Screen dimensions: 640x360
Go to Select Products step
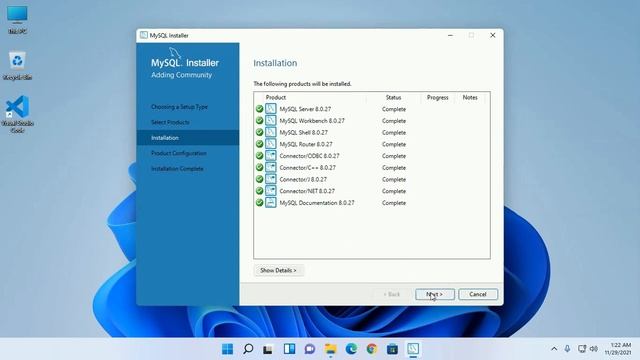pos(170,122)
